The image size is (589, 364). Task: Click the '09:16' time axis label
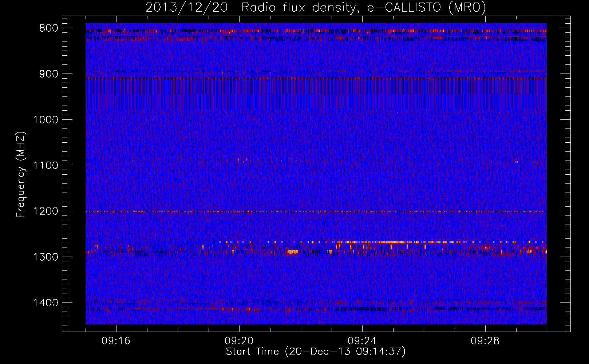116,341
